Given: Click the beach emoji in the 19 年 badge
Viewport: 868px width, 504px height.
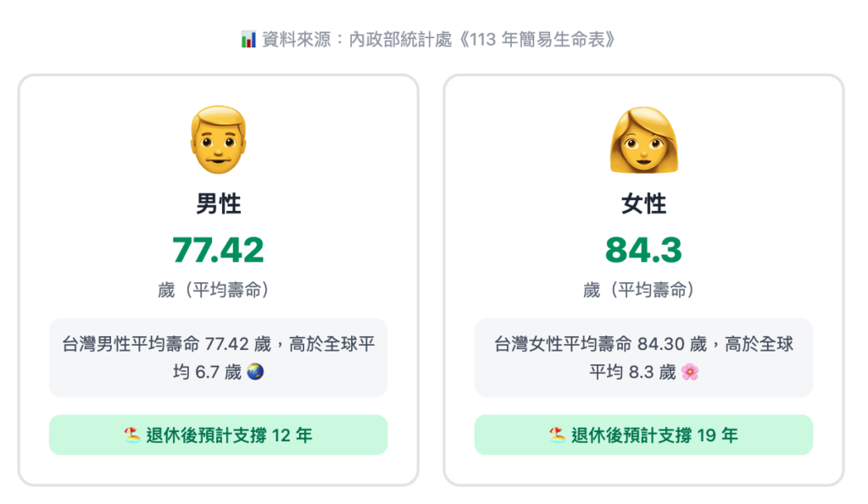Looking at the screenshot, I should click(557, 435).
